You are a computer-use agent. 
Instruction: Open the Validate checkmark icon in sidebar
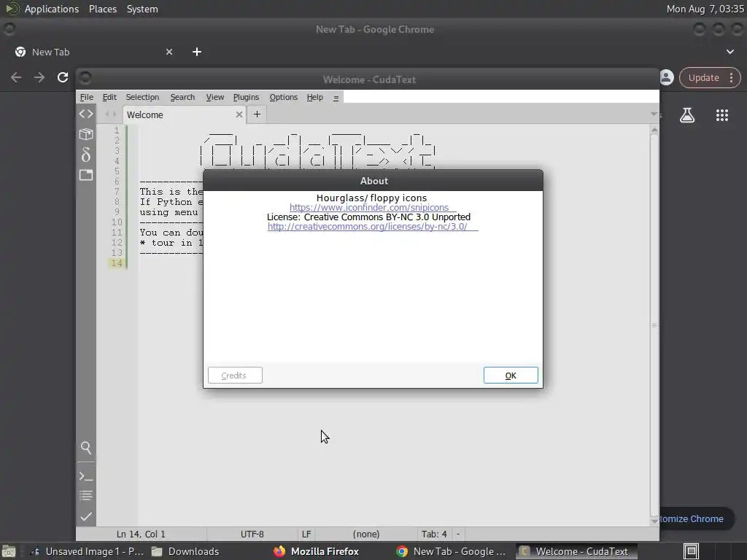click(86, 517)
